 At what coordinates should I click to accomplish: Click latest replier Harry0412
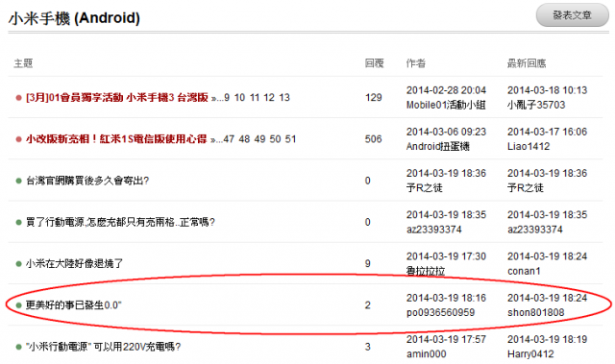click(x=530, y=354)
